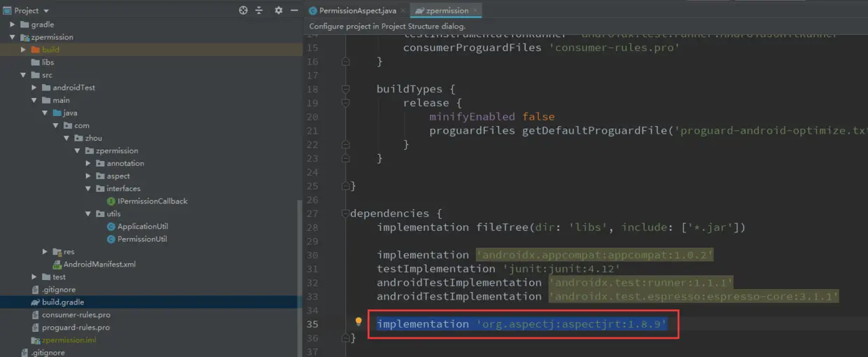This screenshot has width=868, height=357.
Task: Click the Project view window icon
Action: [7, 10]
